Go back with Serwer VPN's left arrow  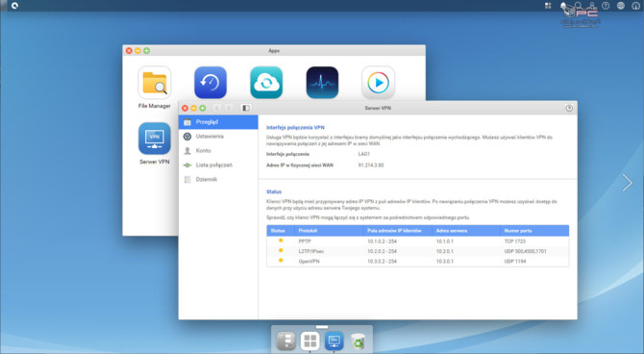[217, 108]
